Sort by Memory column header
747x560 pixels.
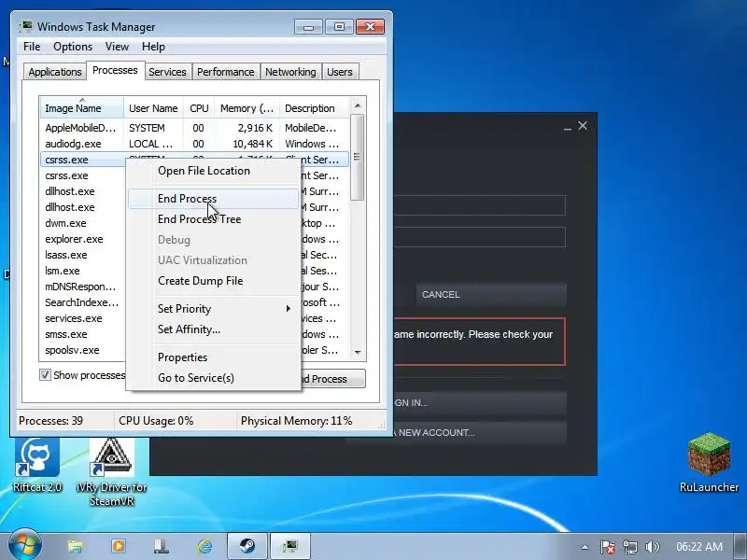(x=247, y=108)
